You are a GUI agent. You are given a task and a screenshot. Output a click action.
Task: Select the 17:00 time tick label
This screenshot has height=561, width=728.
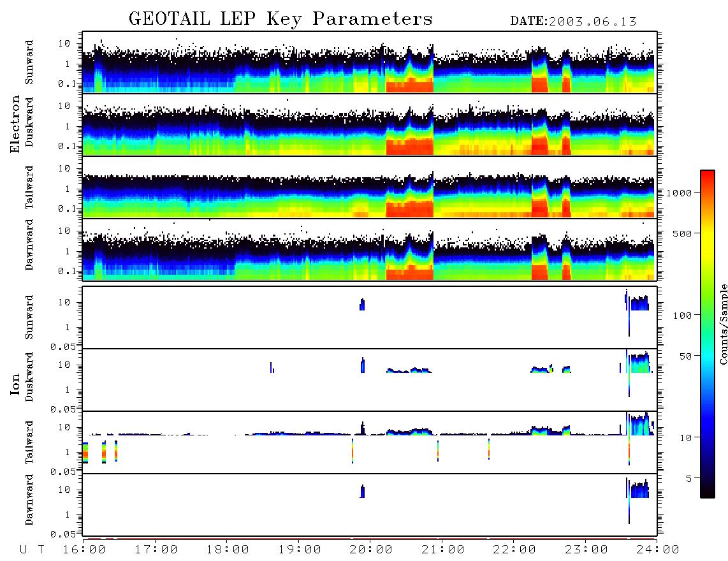[156, 550]
